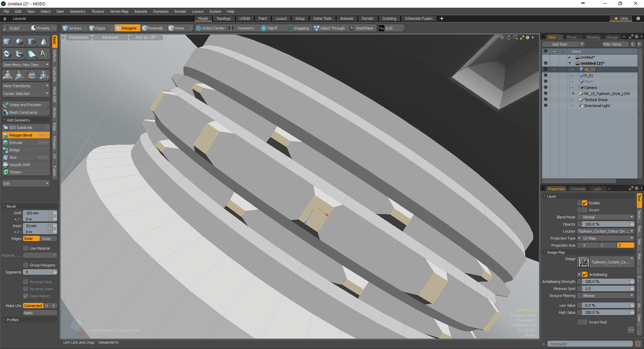Expand the MI_15_Typhoon_Style_LOW item
Viewport: 644px width, 349px height.
pos(573,93)
